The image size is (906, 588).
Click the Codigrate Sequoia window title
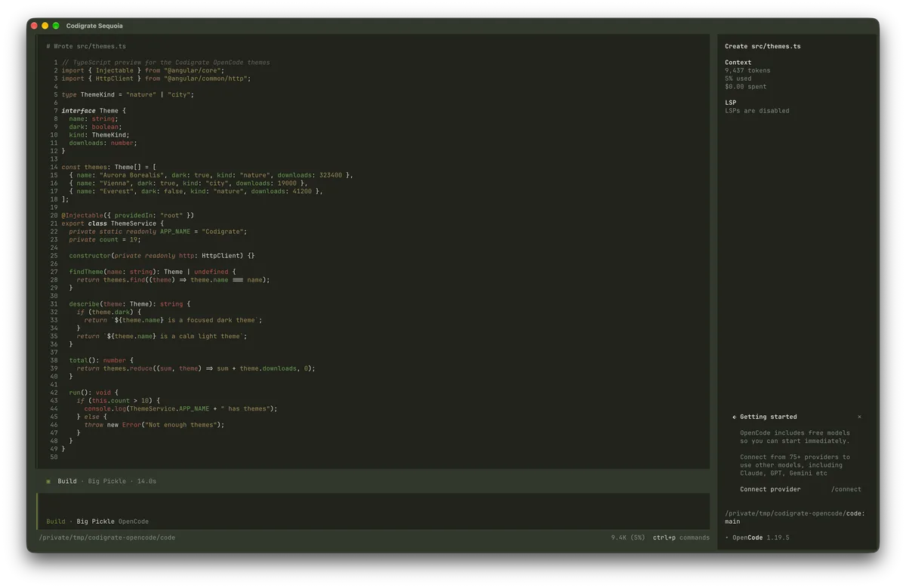[94, 26]
